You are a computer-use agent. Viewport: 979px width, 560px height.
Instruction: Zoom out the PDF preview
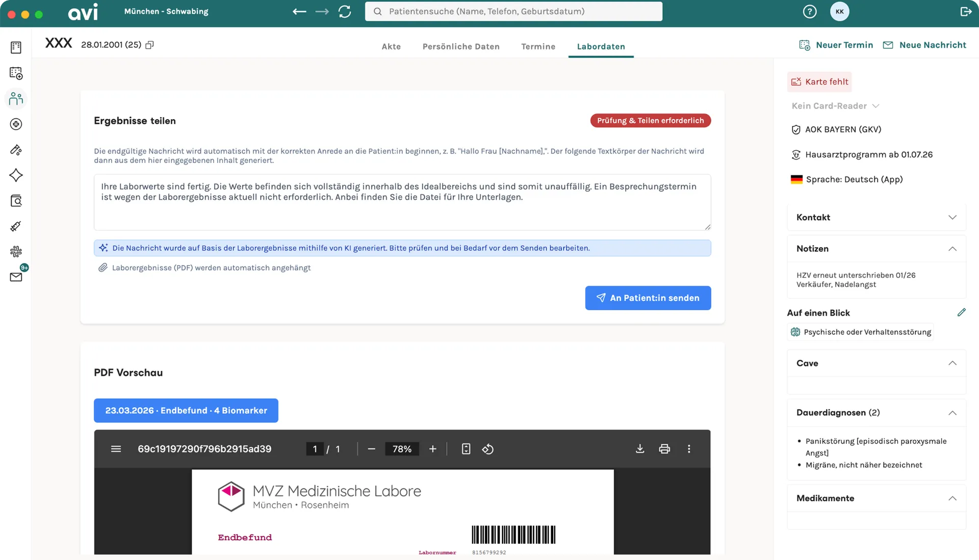[371, 449]
